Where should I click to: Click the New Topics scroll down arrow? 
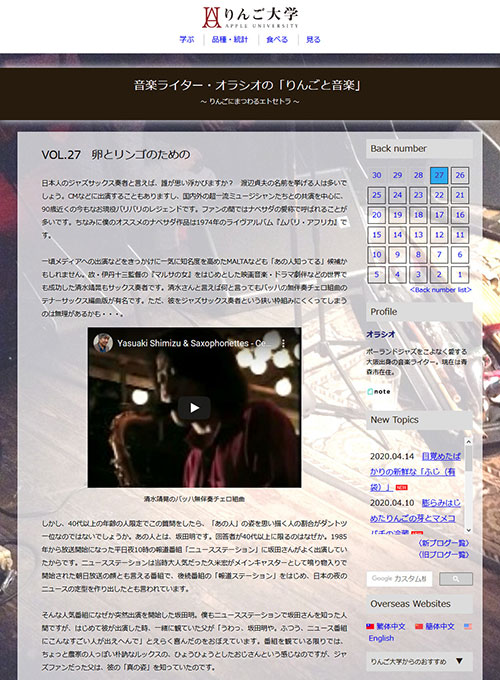(468, 530)
